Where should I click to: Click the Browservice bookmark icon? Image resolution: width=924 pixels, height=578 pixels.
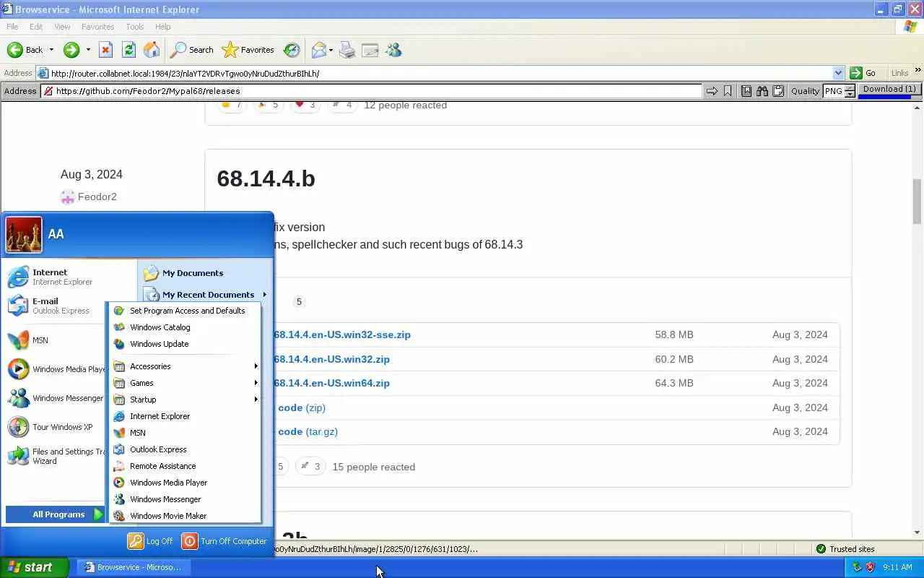coord(728,91)
